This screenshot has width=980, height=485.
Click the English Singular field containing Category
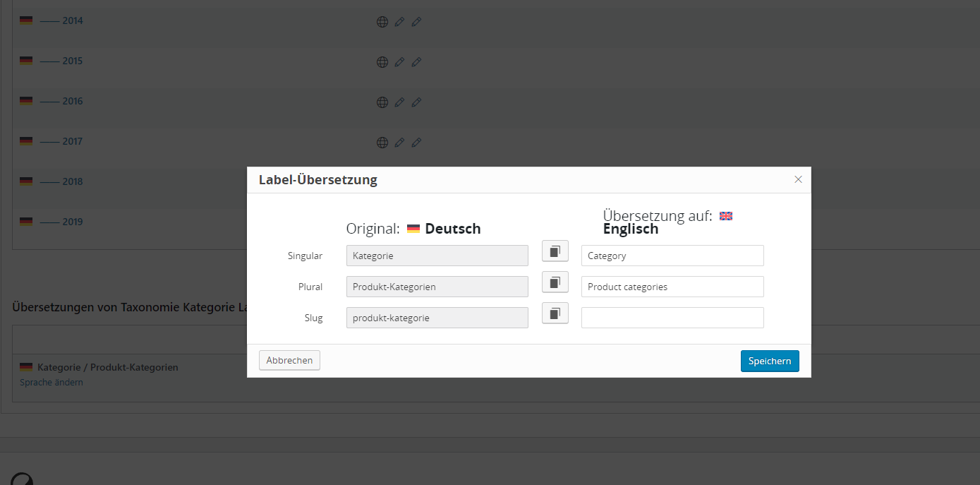672,256
